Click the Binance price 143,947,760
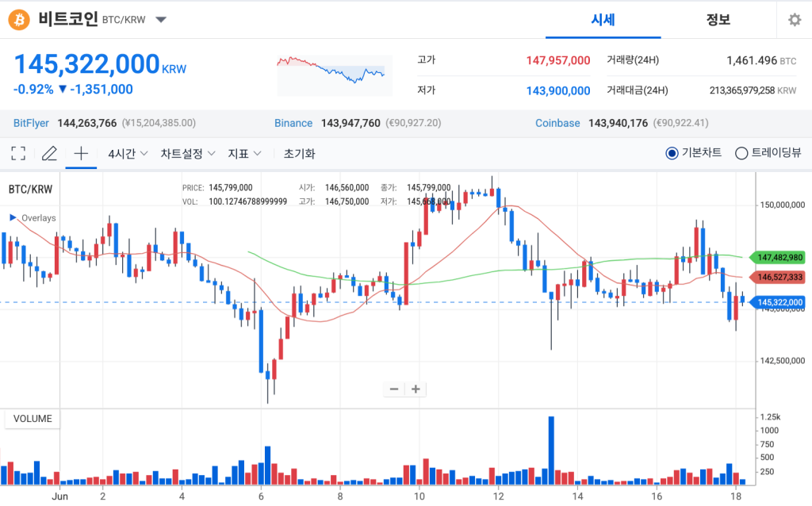 [350, 123]
